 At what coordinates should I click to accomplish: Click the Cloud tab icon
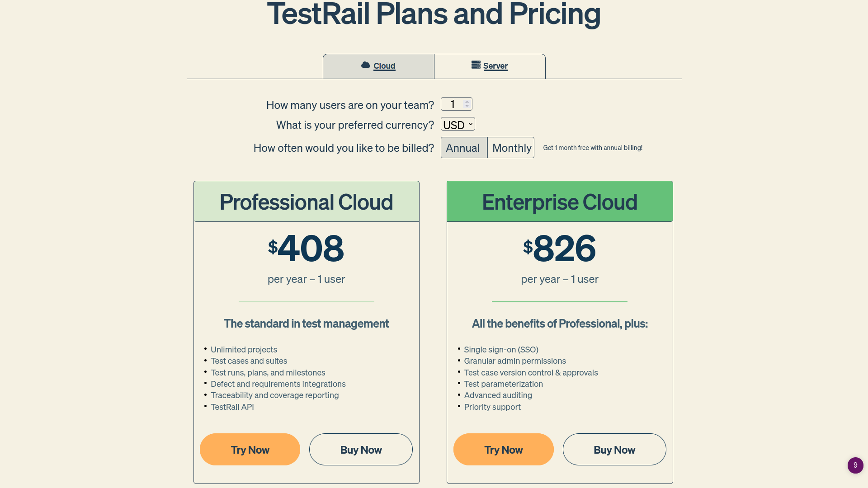[x=366, y=66]
